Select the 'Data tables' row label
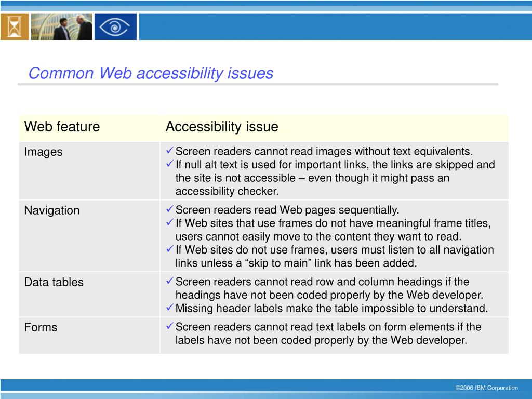This screenshot has height=399, width=532. click(x=54, y=282)
